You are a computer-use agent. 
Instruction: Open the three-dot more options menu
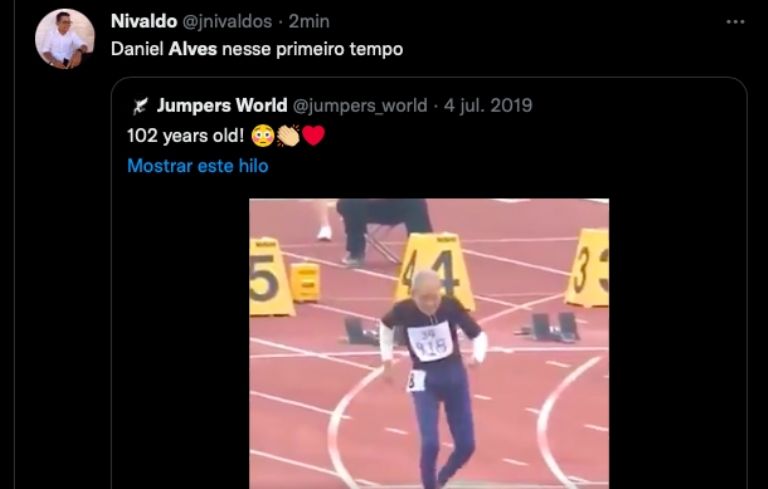(735, 22)
